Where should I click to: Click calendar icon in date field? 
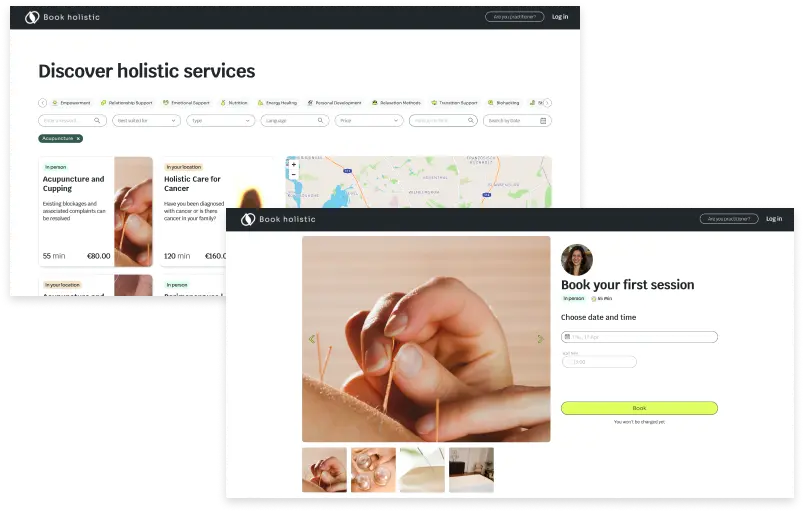[x=567, y=337]
